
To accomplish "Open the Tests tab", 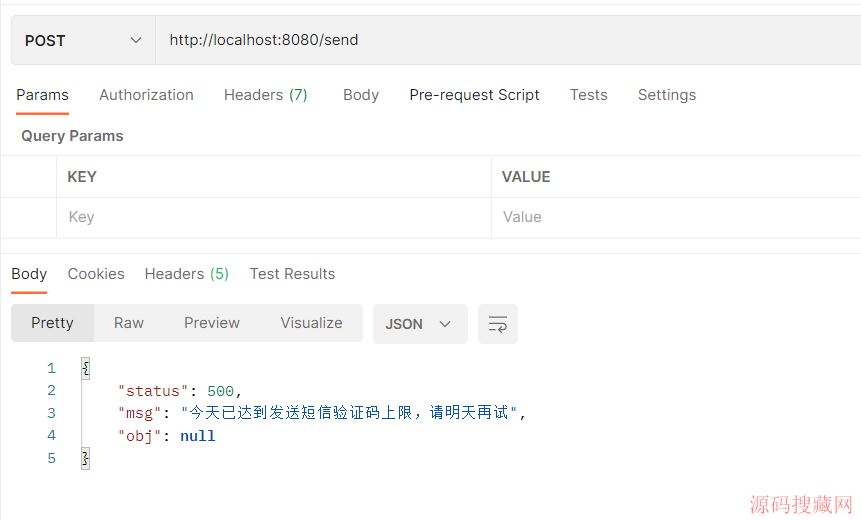I will point(589,95).
